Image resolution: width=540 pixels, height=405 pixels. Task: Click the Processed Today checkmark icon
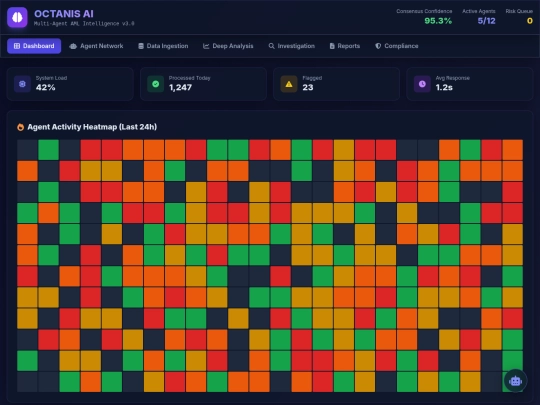pyautogui.click(x=156, y=84)
